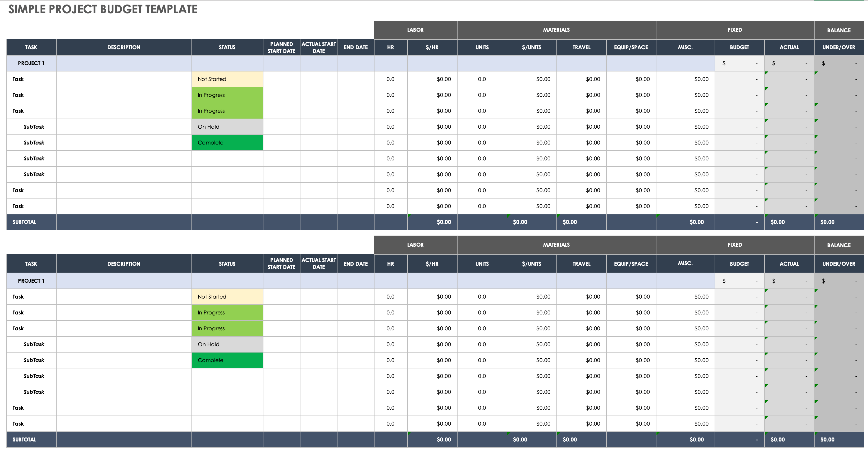Click the 'STATUS' column header in upper table
This screenshot has height=451, width=868.
(227, 47)
